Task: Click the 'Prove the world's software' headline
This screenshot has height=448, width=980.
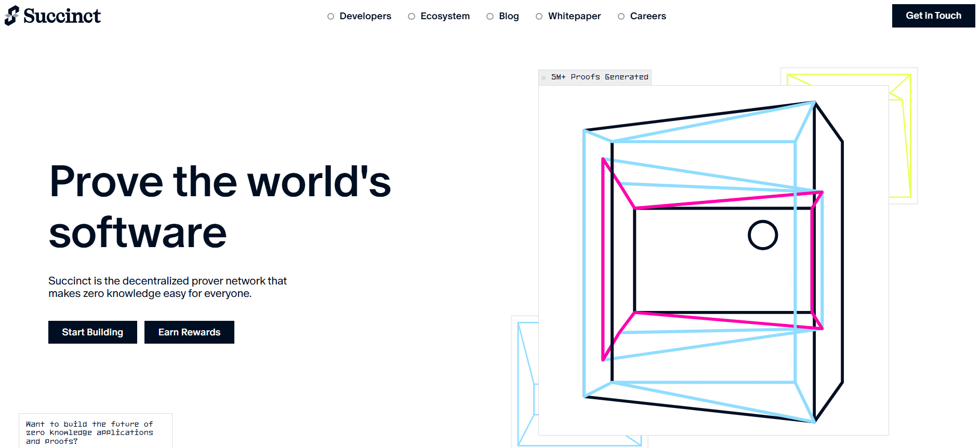Action: pyautogui.click(x=220, y=207)
